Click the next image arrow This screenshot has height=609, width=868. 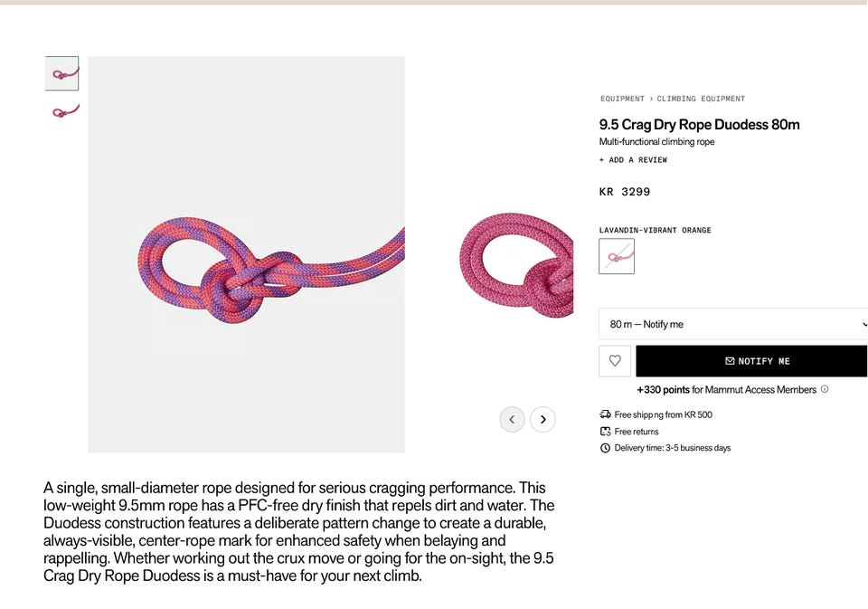(x=542, y=420)
